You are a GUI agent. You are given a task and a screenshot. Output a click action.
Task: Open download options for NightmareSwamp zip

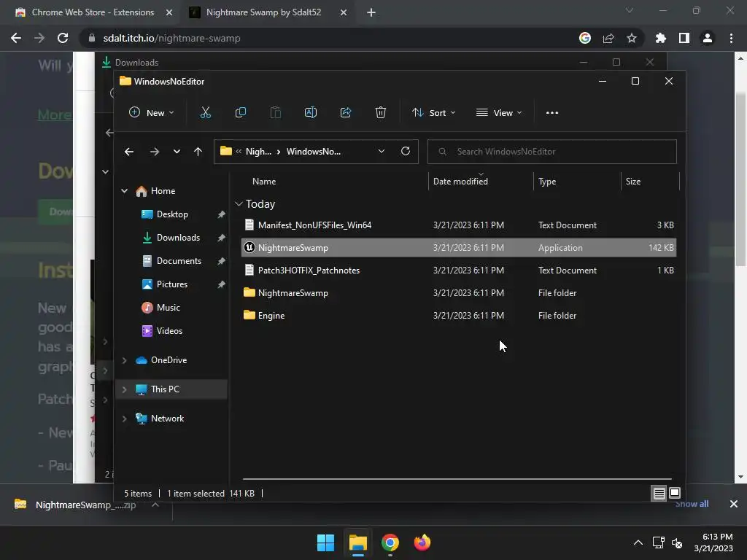[x=155, y=505]
